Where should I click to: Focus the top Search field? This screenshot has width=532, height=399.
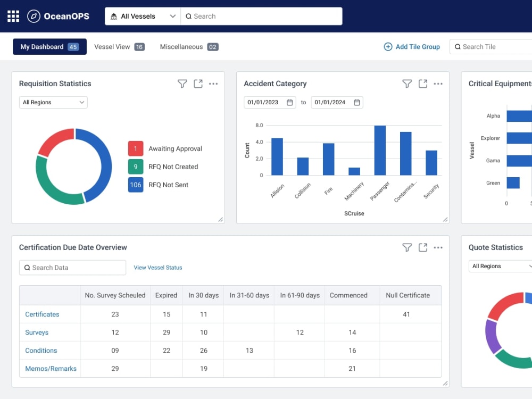262,16
